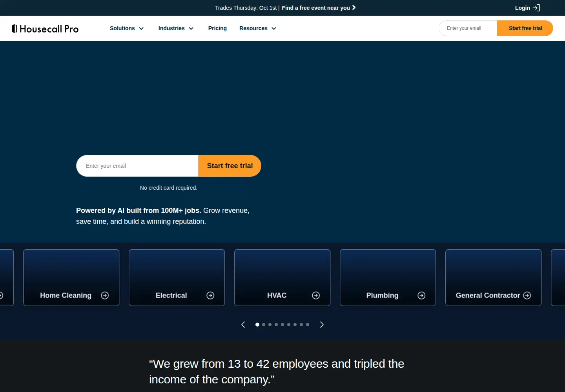Click the large hero Start free trial button
Viewport: 565px width, 392px height.
point(230,166)
